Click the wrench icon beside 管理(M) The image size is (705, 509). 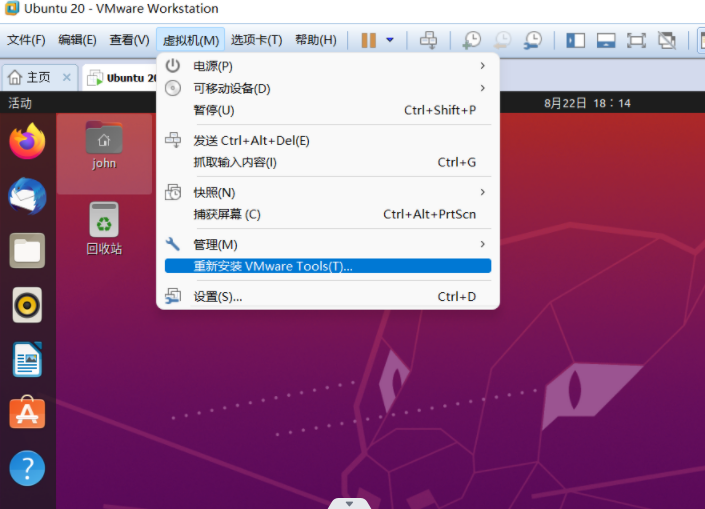(173, 244)
